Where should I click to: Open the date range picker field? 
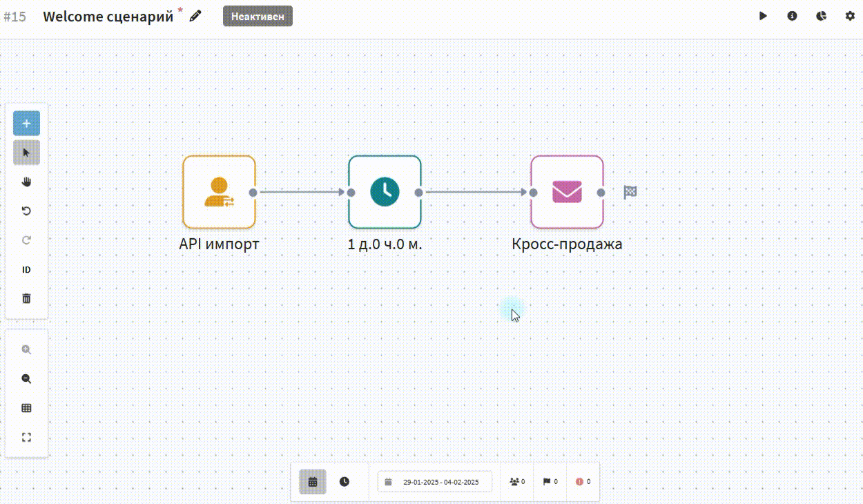(435, 482)
